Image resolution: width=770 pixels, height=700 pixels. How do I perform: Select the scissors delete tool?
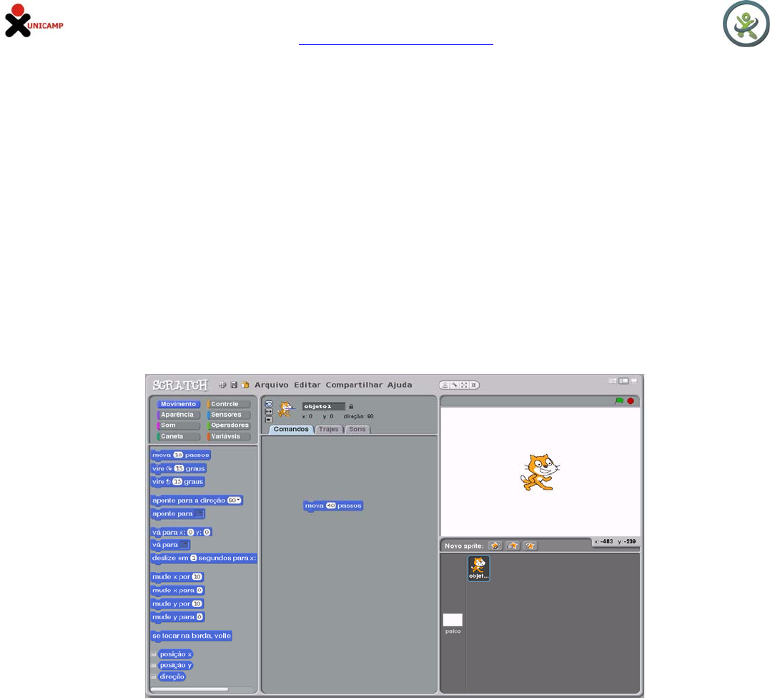(455, 385)
